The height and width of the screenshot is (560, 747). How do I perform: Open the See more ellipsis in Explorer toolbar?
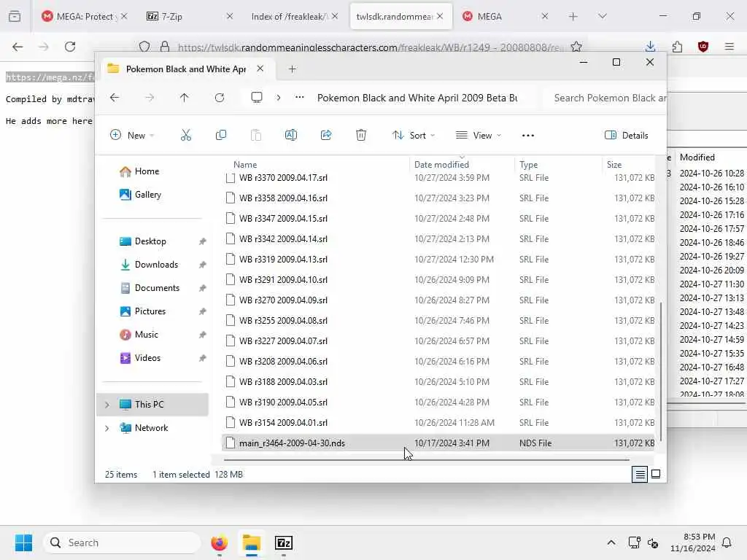528,136
